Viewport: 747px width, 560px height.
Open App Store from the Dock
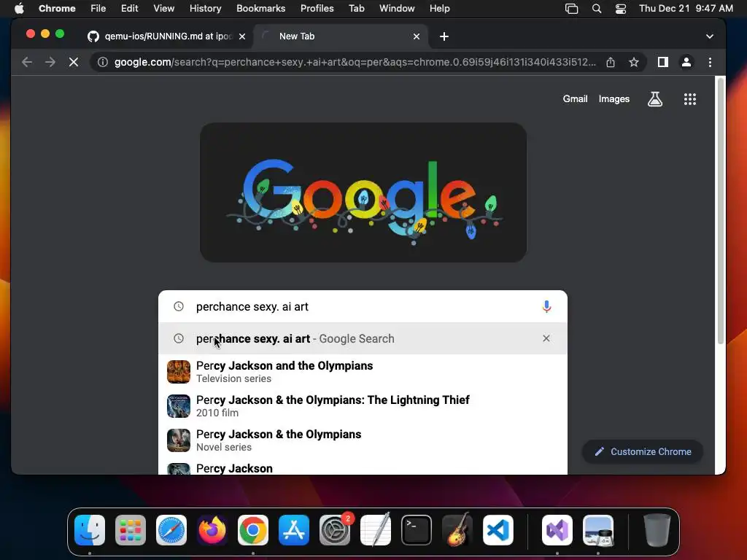(294, 530)
